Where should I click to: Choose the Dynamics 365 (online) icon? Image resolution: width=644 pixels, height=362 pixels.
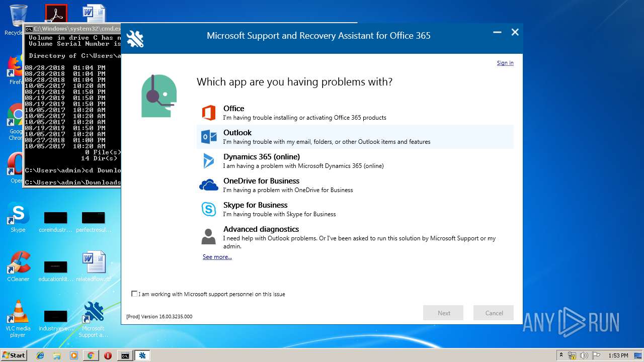point(208,161)
